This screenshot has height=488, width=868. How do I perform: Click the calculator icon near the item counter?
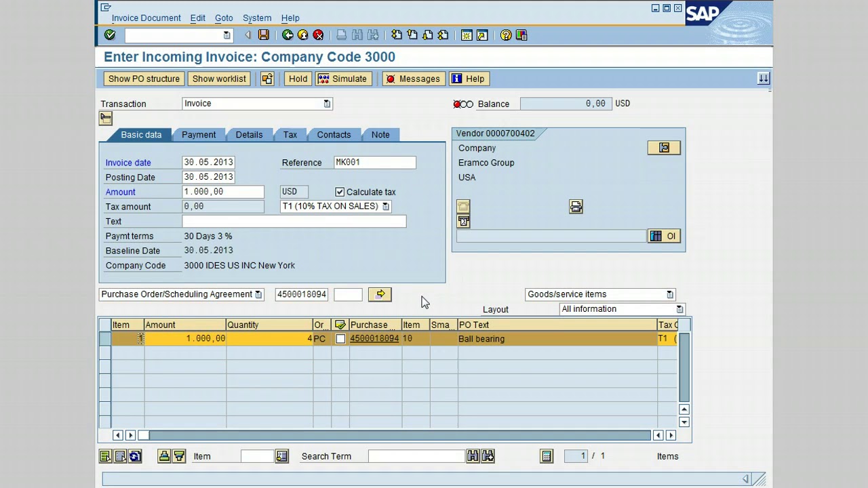click(x=547, y=456)
